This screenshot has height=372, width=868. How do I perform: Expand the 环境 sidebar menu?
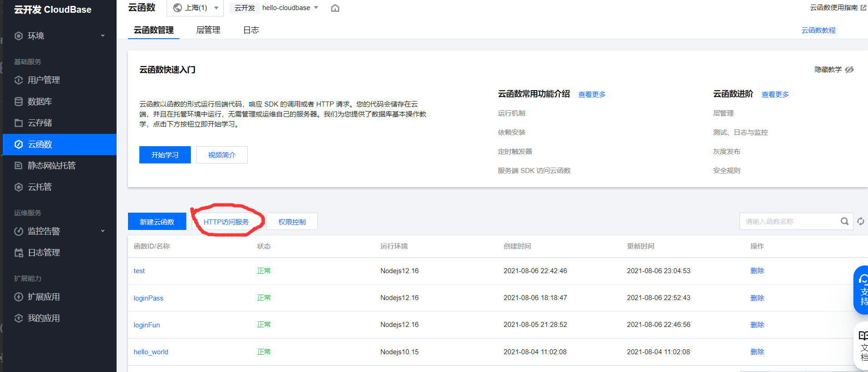(103, 36)
